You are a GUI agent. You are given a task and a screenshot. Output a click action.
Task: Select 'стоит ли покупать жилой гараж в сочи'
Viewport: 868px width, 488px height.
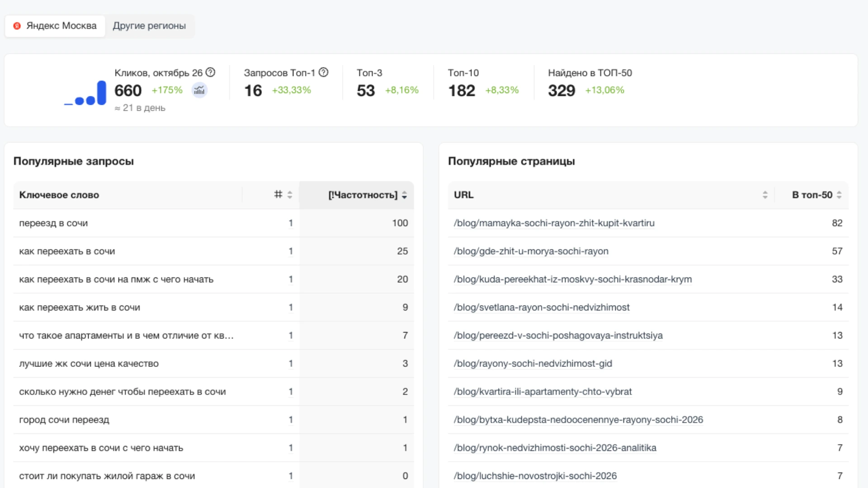[x=107, y=476]
